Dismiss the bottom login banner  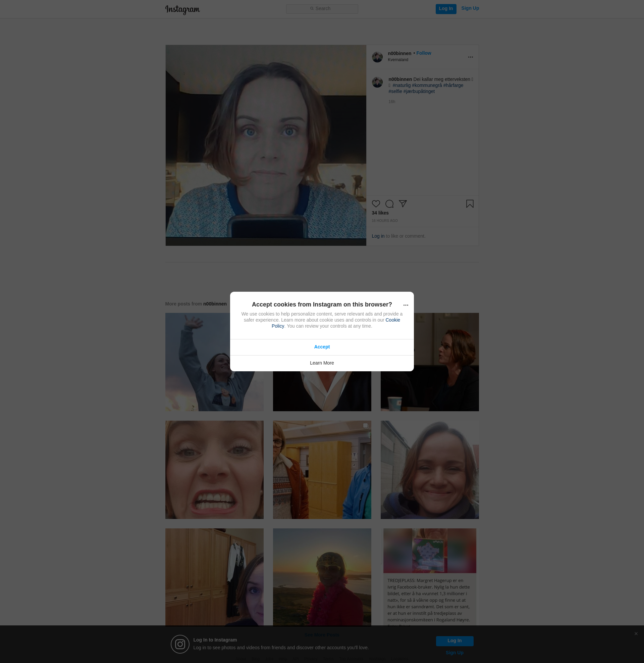[636, 633]
